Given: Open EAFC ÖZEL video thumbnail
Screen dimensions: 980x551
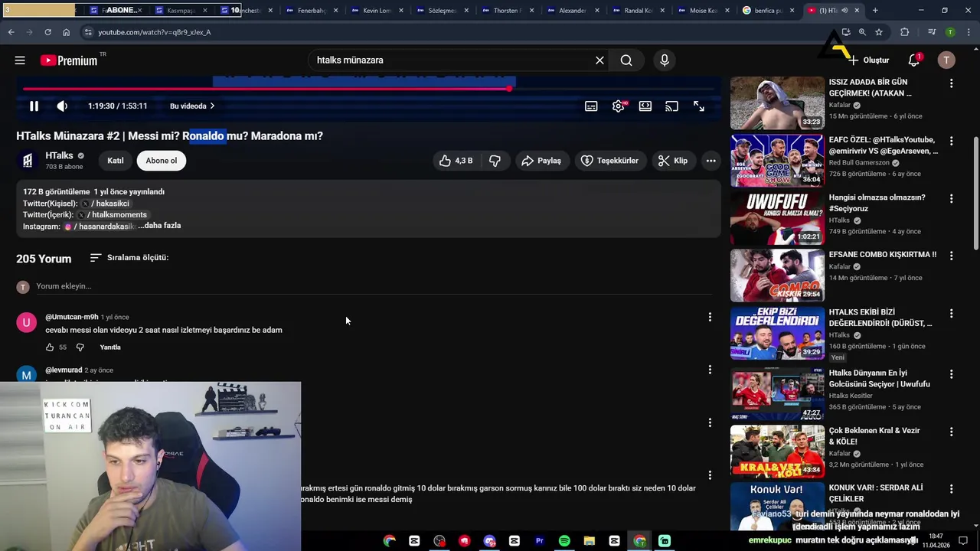Looking at the screenshot, I should pyautogui.click(x=777, y=161).
